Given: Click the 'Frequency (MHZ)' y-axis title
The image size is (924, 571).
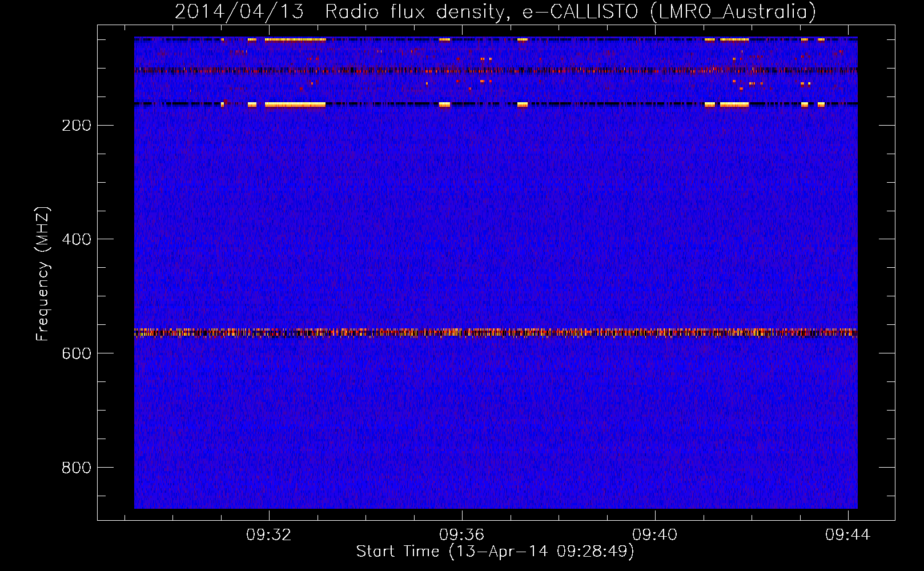Looking at the screenshot, I should [43, 274].
